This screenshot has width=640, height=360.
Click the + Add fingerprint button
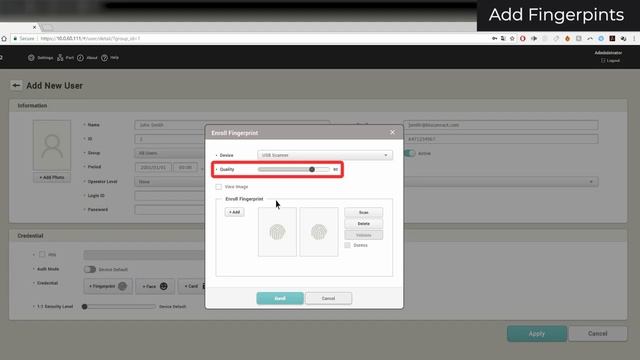[234, 212]
